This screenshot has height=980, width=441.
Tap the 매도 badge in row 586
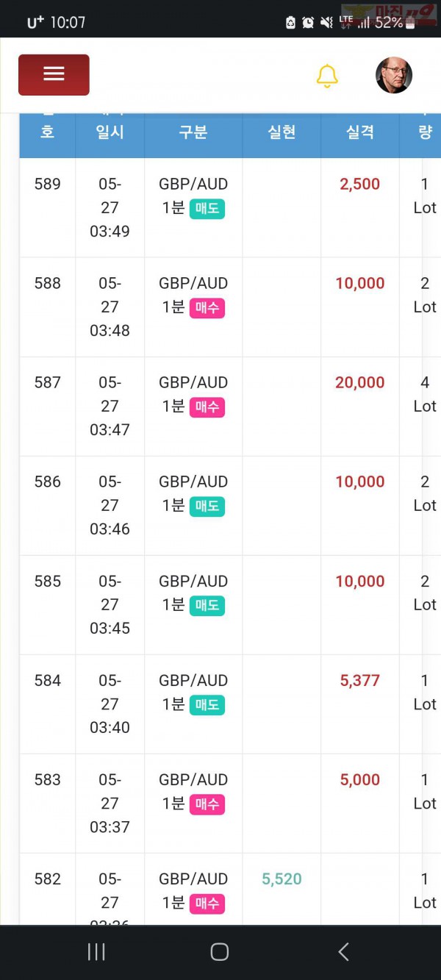point(207,507)
